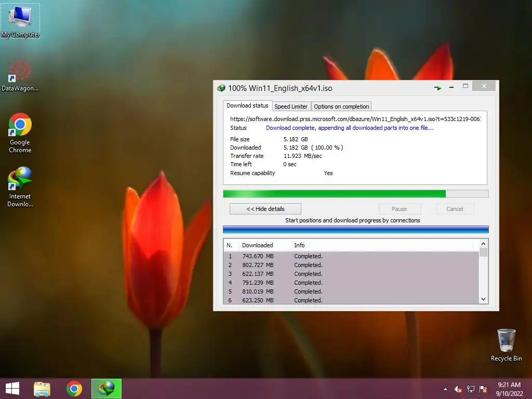Viewport: 532px width, 399px height.
Task: Select connection row 810.019 MB
Action: tap(352, 291)
